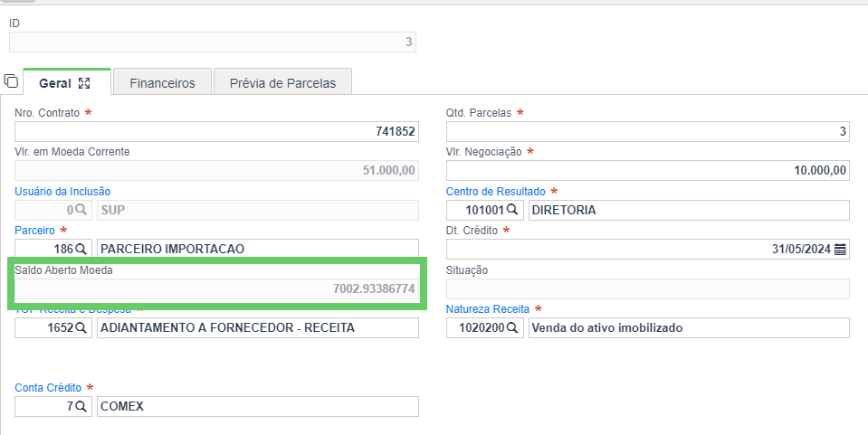Click the TOP code field 1652
The width and height of the screenshot is (868, 435).
point(53,327)
